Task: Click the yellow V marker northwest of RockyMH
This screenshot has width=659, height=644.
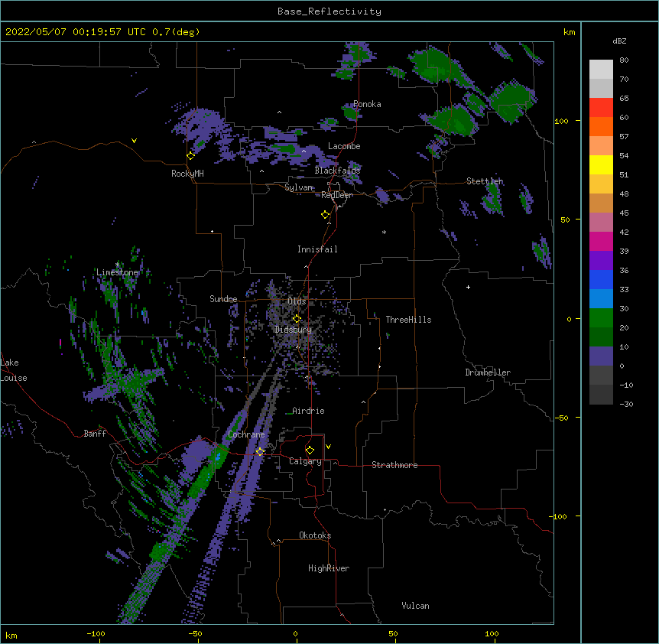Action: [134, 141]
